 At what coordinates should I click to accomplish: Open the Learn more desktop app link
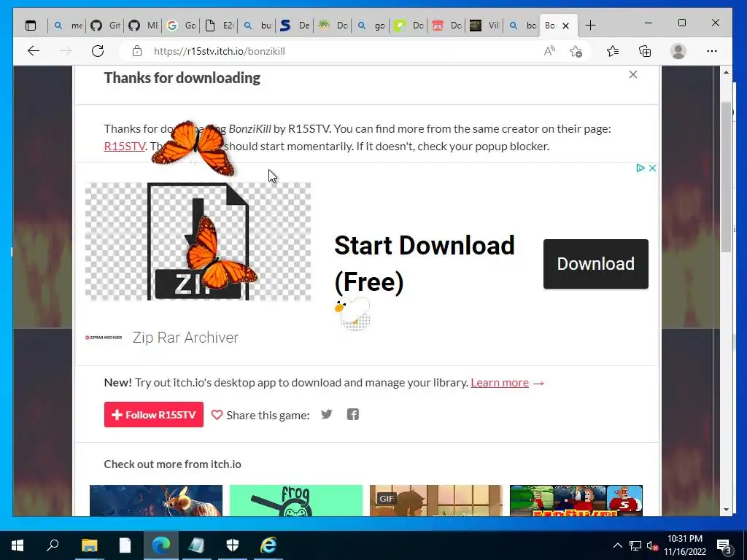(499, 382)
